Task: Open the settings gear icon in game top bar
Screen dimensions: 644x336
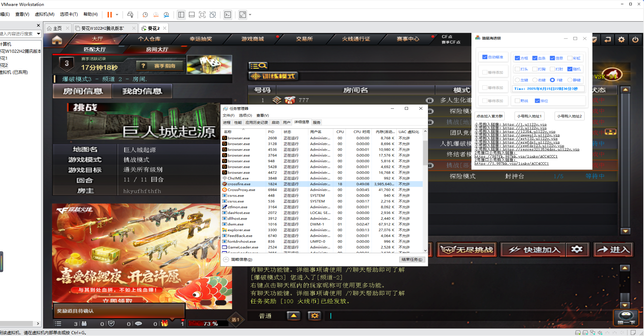Action: coord(621,40)
